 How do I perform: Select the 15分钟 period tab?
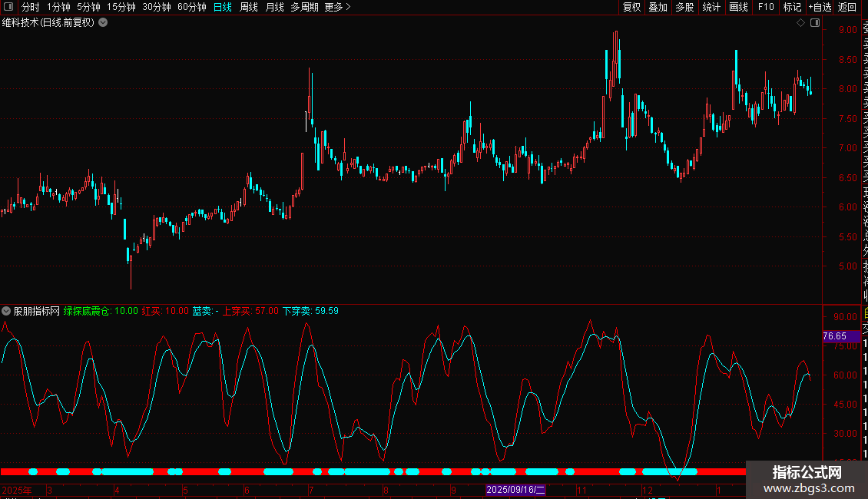(121, 7)
